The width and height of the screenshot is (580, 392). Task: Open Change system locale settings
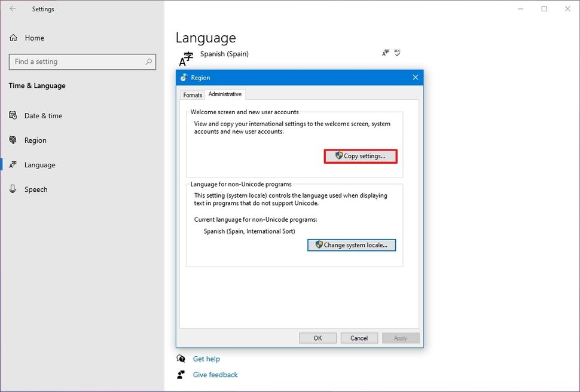coord(351,245)
